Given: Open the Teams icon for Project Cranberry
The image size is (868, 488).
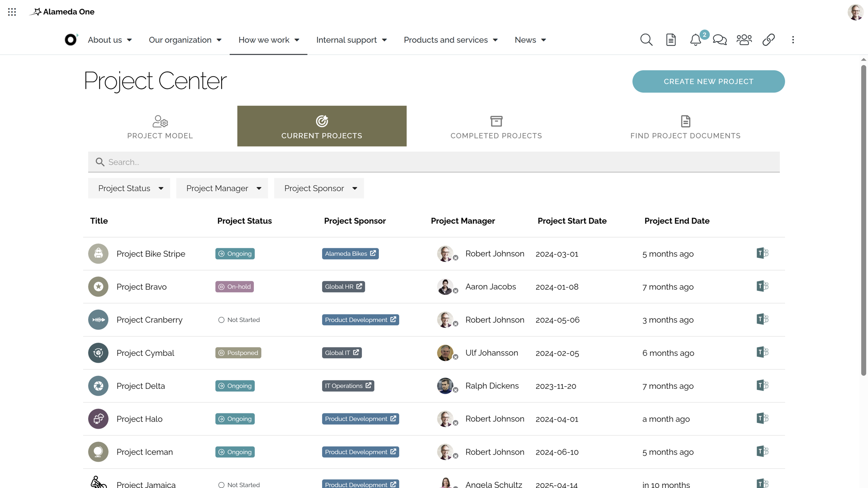Looking at the screenshot, I should (x=762, y=319).
